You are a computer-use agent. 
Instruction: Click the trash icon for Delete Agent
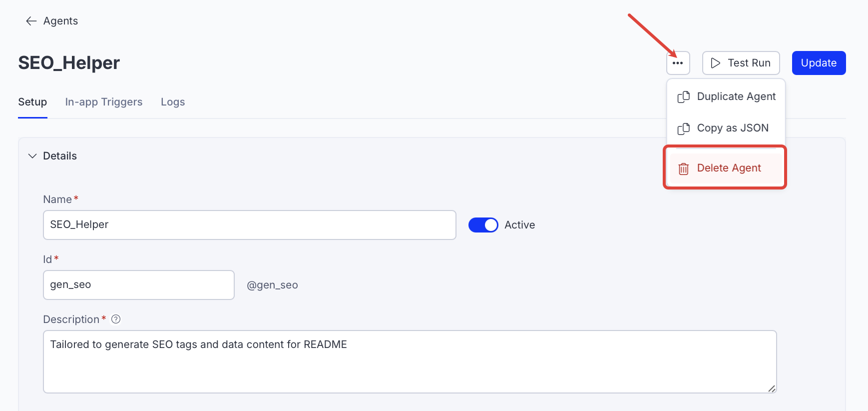683,169
